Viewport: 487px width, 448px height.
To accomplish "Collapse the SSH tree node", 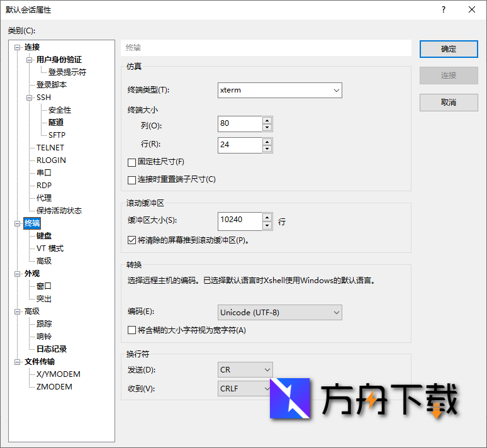I will click(29, 98).
